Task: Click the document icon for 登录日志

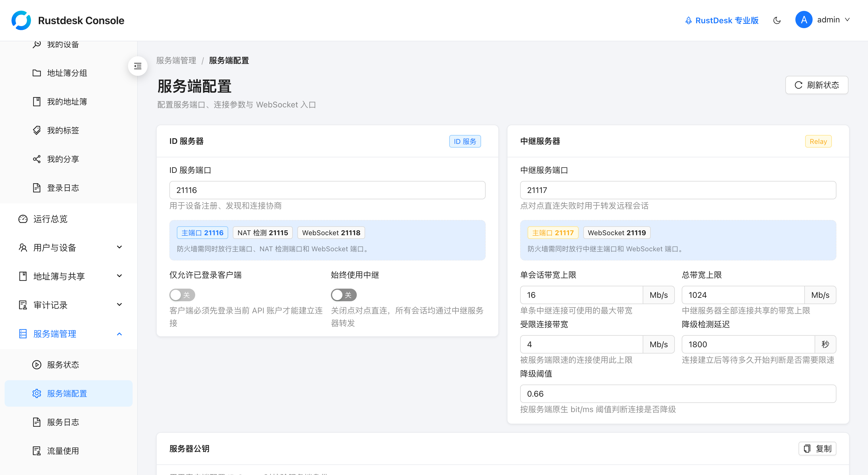Action: (37, 188)
